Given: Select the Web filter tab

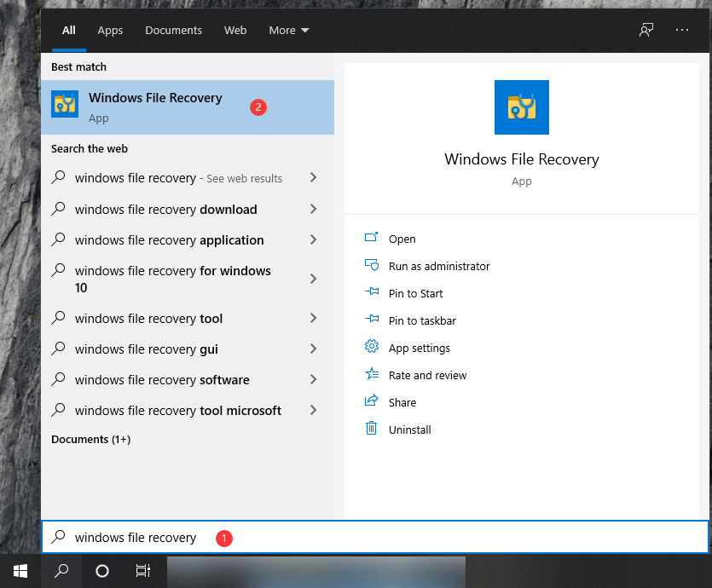Looking at the screenshot, I should tap(235, 30).
